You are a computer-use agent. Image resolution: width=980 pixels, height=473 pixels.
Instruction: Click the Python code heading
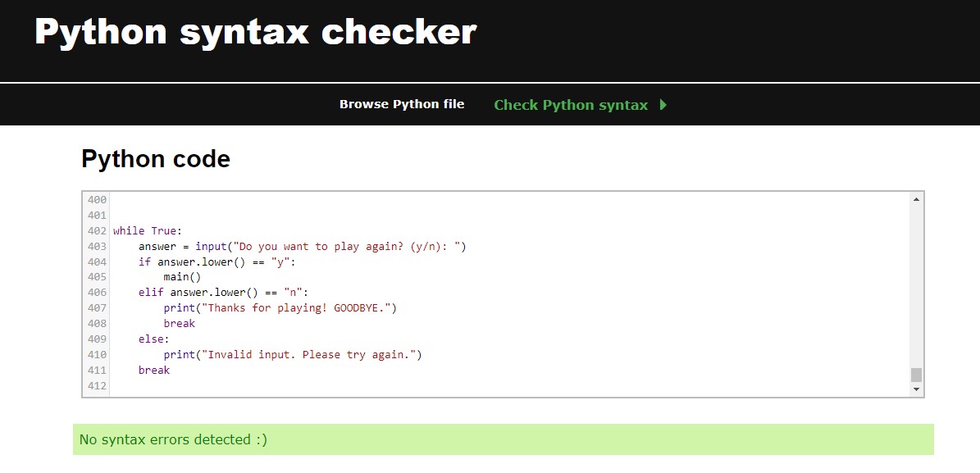(x=156, y=159)
